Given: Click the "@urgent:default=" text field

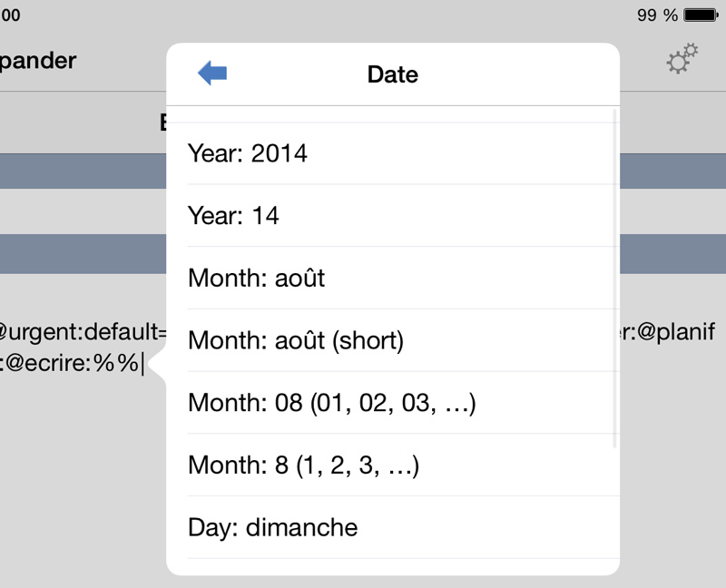Looking at the screenshot, I should [83, 331].
